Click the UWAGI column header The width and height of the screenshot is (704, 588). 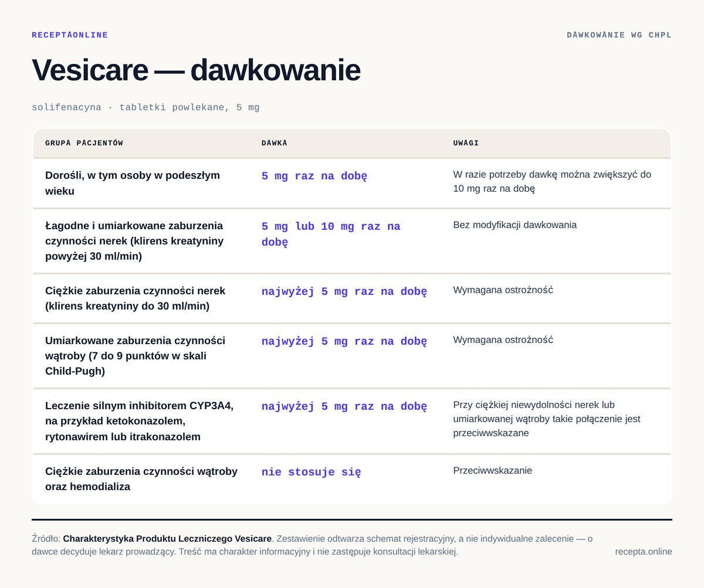pos(466,143)
